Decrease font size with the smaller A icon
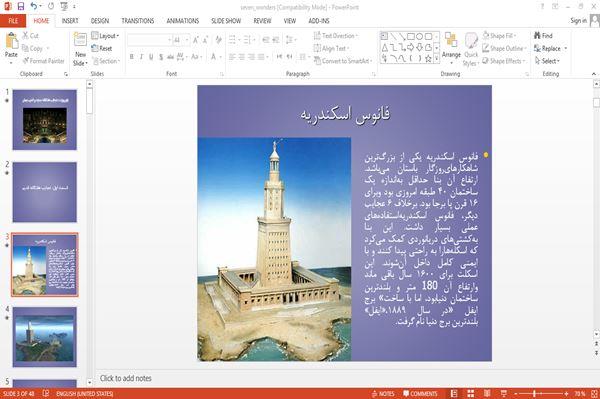 [x=206, y=40]
